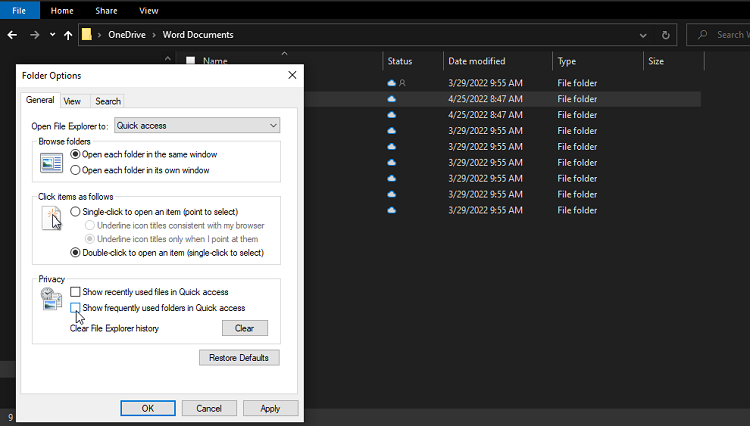Clear File Explorer history
Image resolution: width=750 pixels, height=426 pixels.
[x=244, y=328]
